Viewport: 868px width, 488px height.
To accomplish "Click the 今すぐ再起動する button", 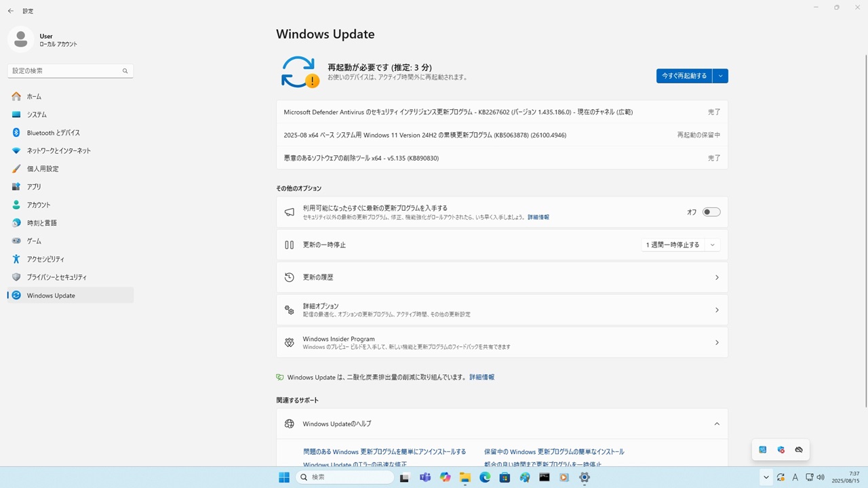I will [684, 76].
